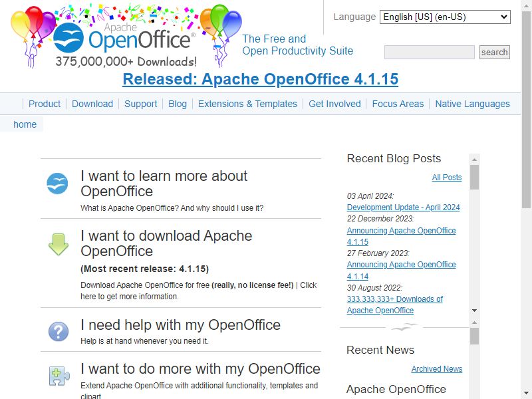532x399 pixels.
Task: Open the All Posts link
Action: [x=446, y=178]
